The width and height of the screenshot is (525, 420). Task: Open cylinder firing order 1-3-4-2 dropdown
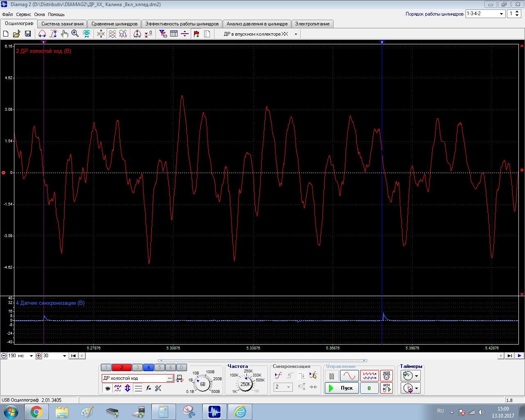point(501,14)
